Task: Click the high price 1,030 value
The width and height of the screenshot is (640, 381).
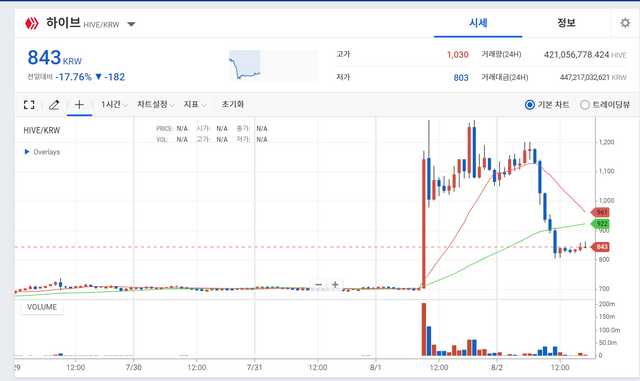Action: coord(457,55)
